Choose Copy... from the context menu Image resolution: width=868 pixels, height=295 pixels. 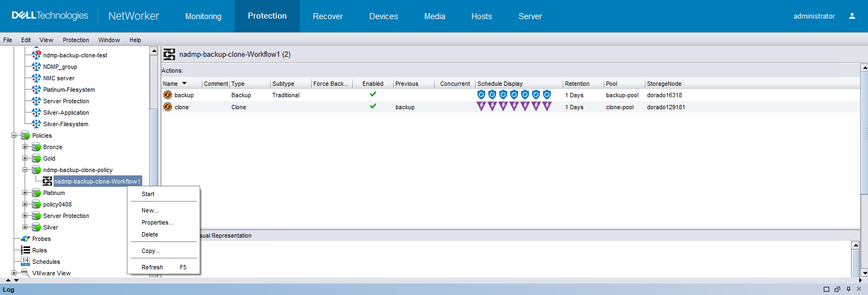pos(164,251)
